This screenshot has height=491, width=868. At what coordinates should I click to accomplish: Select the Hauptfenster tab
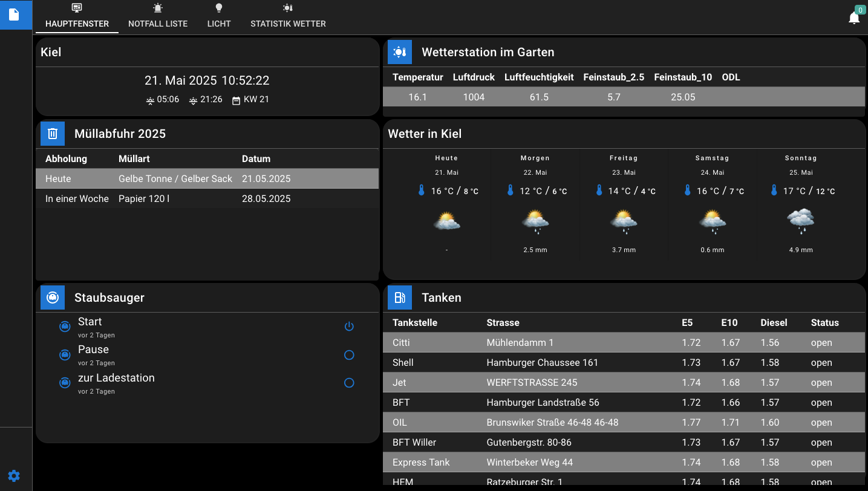tap(77, 17)
